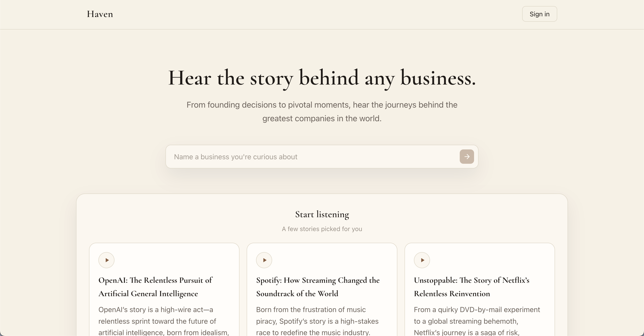The width and height of the screenshot is (644, 336).
Task: Click the Netflix story title text
Action: click(472, 287)
